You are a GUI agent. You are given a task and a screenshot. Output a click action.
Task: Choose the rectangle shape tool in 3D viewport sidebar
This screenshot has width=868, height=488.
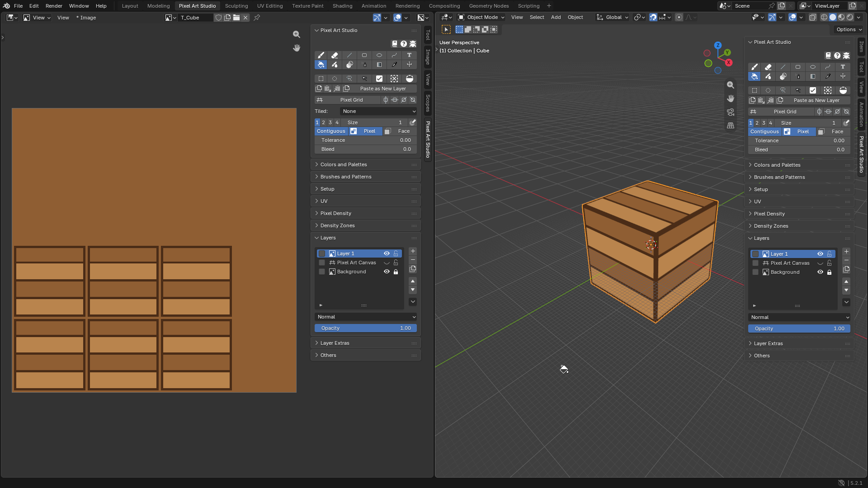click(798, 67)
